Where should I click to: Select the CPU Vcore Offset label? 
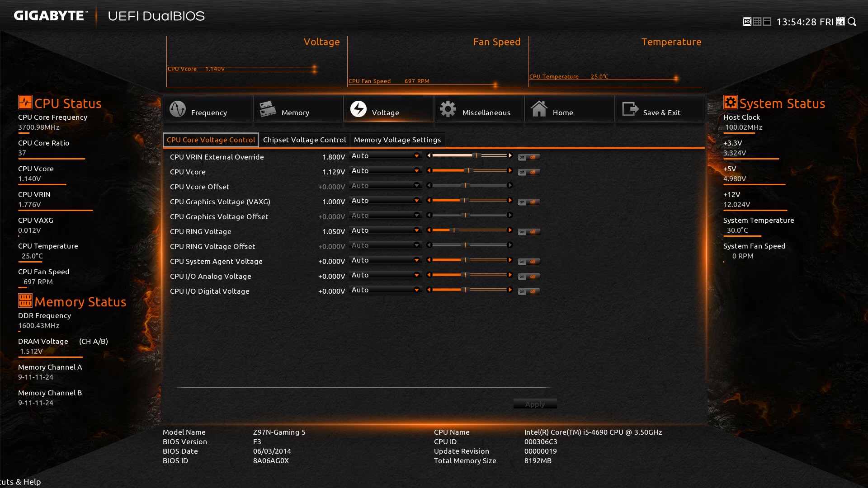199,187
